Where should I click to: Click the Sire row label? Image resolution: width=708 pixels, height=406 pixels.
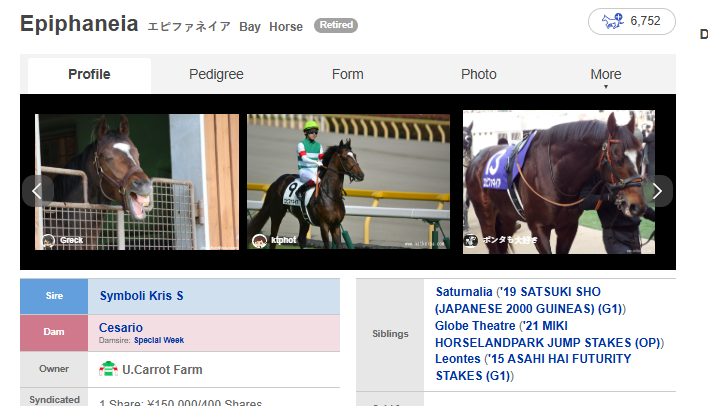pyautogui.click(x=54, y=296)
